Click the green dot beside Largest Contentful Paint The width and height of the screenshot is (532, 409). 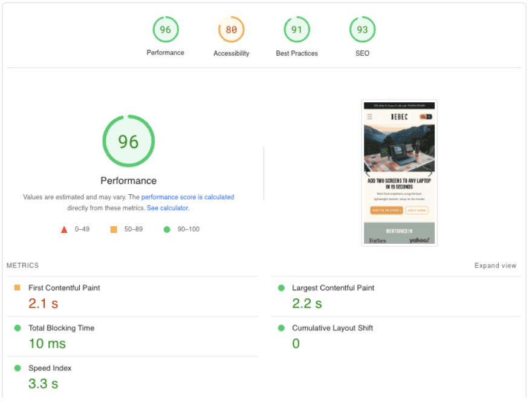point(281,288)
